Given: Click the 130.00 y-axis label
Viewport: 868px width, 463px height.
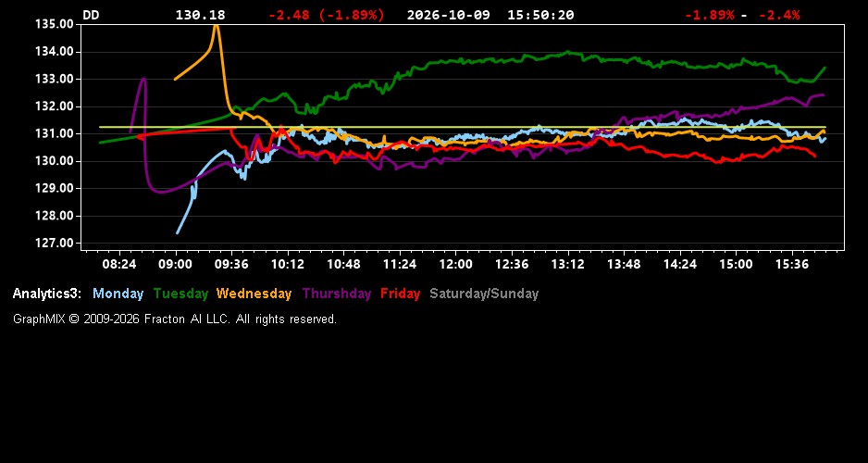Looking at the screenshot, I should pos(54,161).
